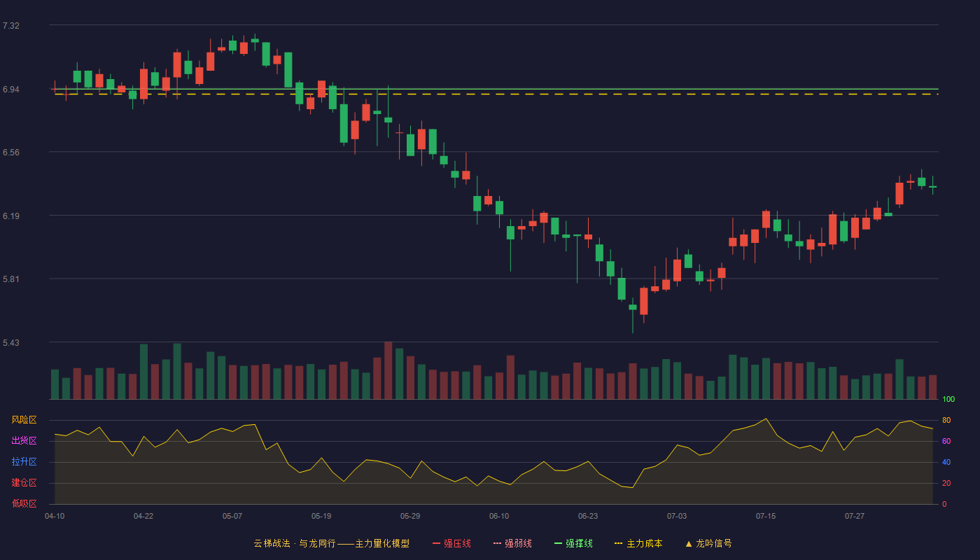Select the 06-10 date label
This screenshot has height=560, width=980.
coord(499,516)
